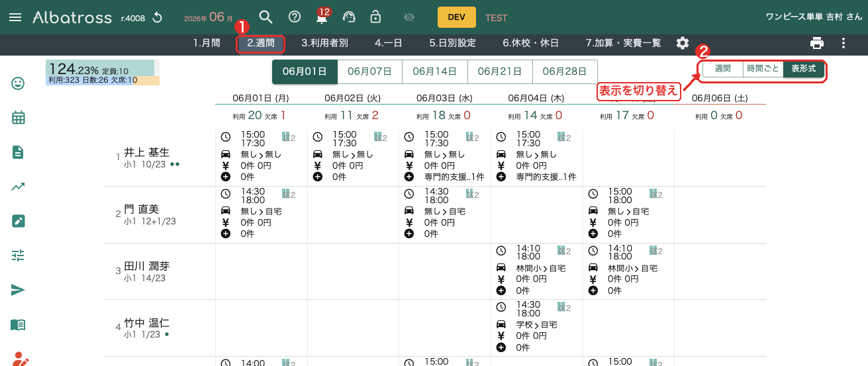Open the trend chart sidebar icon
868x366 pixels.
coord(18,187)
